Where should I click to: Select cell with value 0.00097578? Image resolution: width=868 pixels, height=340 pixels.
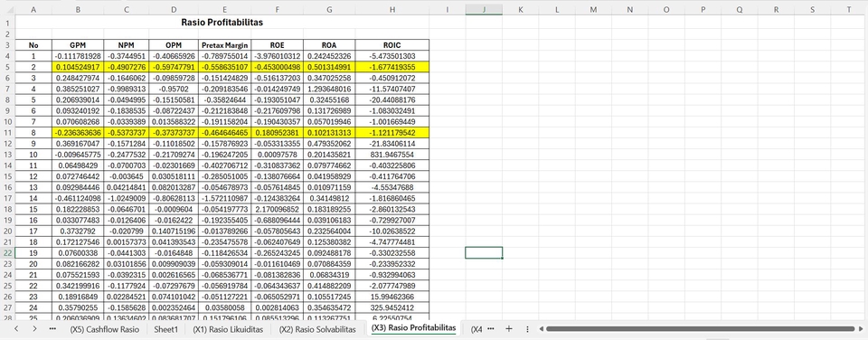pos(277,155)
